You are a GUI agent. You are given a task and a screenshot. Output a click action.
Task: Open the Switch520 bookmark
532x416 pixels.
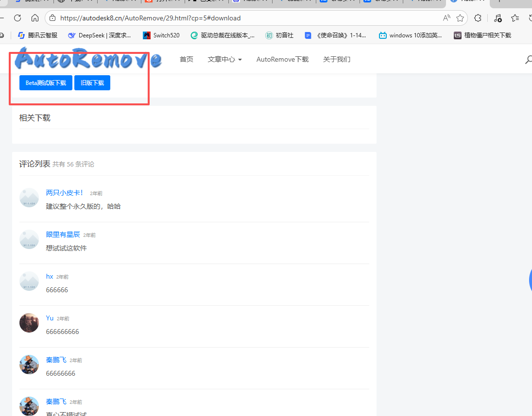161,35
